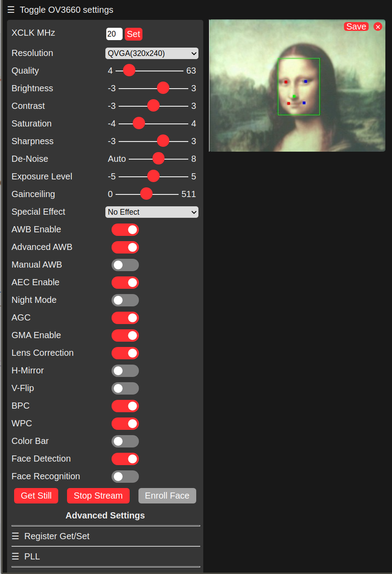This screenshot has width=392, height=574.
Task: Turn on Face Recognition switch
Action: coord(125,477)
